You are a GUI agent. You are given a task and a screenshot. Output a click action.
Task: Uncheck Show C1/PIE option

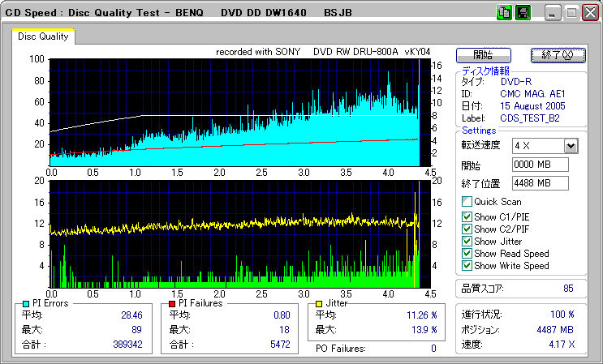(x=467, y=216)
